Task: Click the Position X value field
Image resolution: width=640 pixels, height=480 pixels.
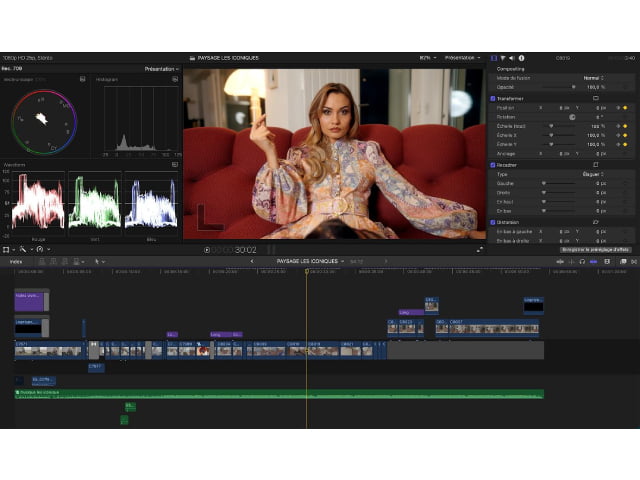Action: point(564,108)
